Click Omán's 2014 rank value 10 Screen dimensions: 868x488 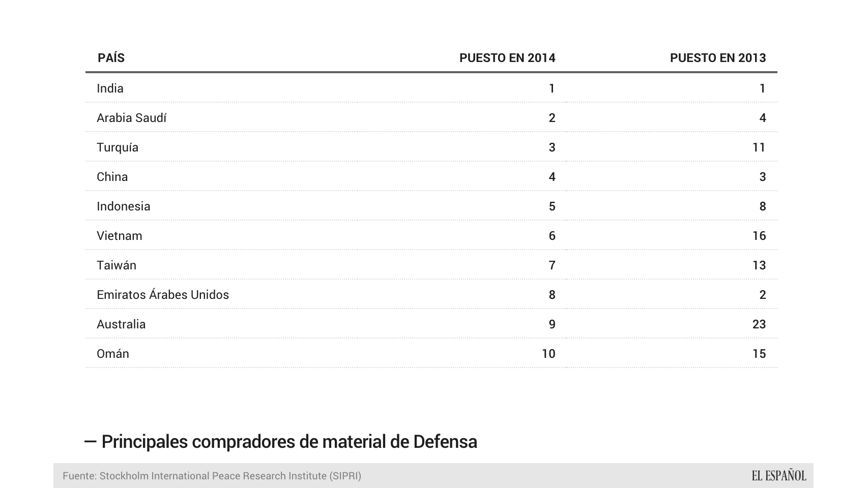[x=548, y=354]
